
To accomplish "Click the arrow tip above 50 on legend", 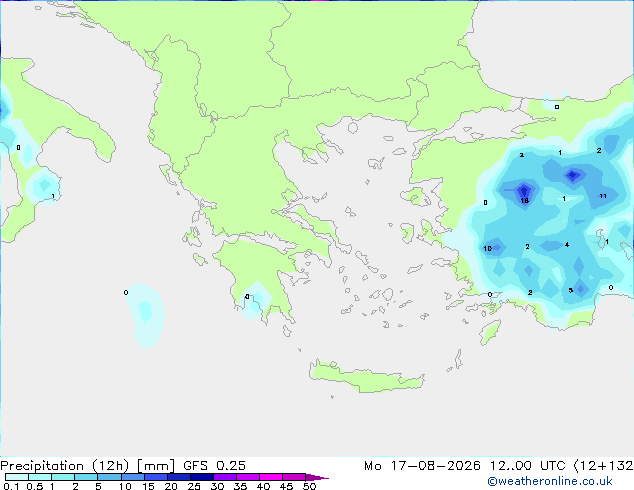I will (317, 477).
